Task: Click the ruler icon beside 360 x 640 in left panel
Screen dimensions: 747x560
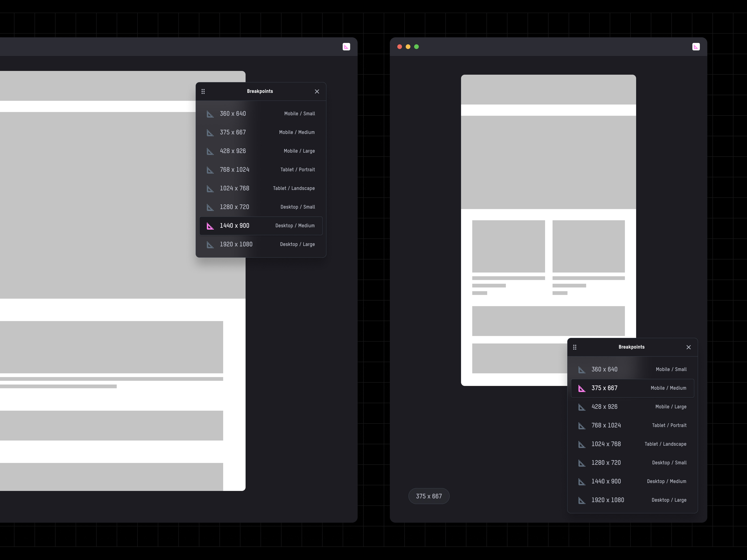Action: 210,114
